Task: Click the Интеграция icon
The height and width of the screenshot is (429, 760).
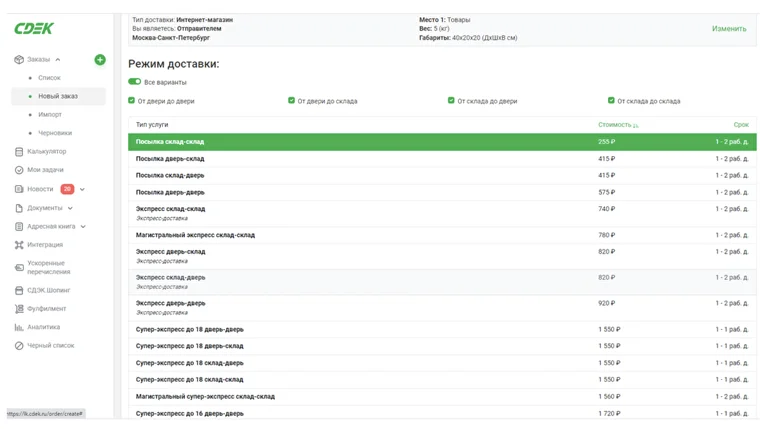Action: click(x=19, y=245)
